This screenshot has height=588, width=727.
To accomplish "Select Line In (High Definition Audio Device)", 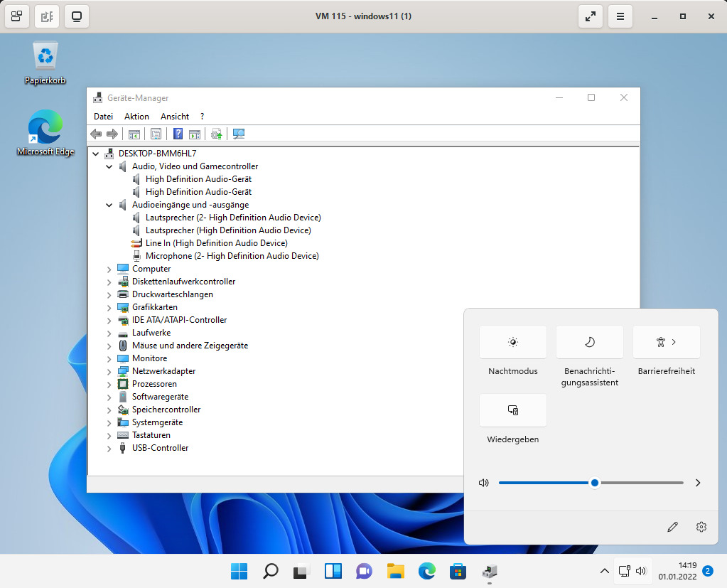I will (x=217, y=243).
